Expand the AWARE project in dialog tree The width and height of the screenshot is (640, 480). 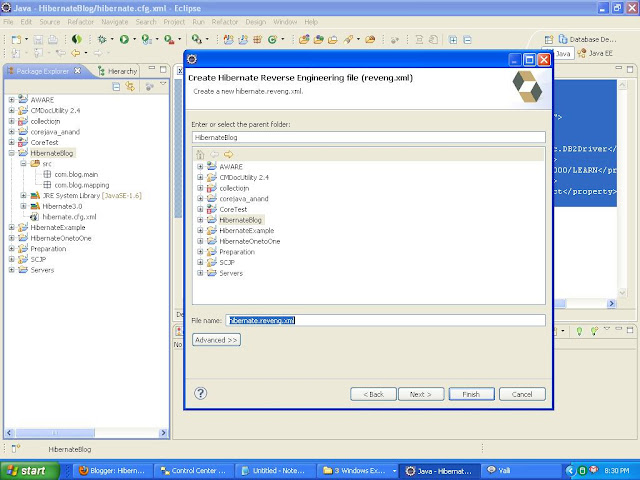point(200,167)
